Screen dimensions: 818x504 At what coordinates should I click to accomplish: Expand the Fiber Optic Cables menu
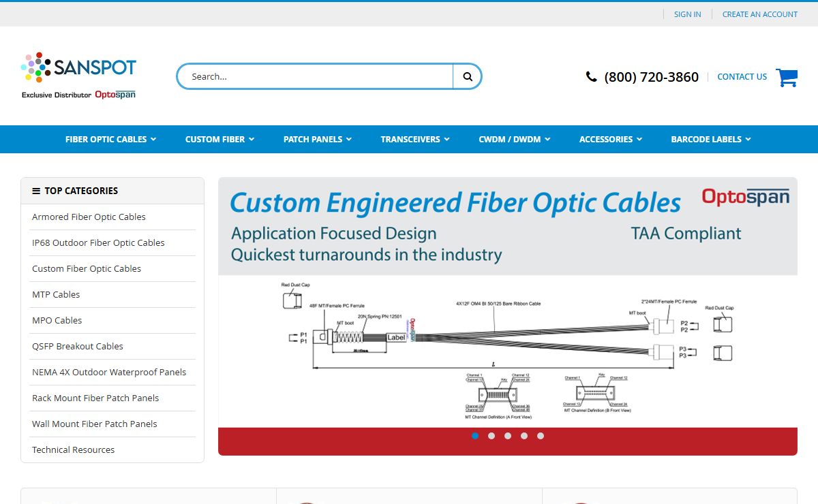tap(110, 139)
